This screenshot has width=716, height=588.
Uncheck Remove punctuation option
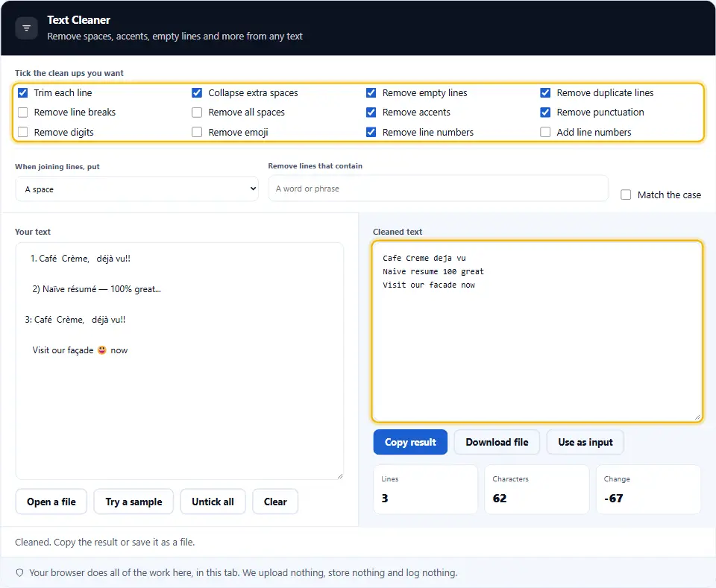point(545,113)
